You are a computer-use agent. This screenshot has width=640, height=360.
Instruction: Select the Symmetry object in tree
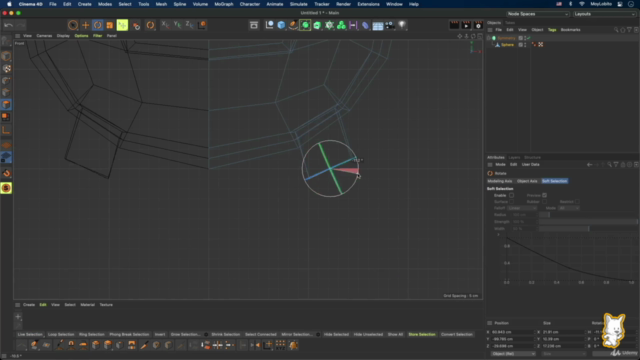click(506, 38)
